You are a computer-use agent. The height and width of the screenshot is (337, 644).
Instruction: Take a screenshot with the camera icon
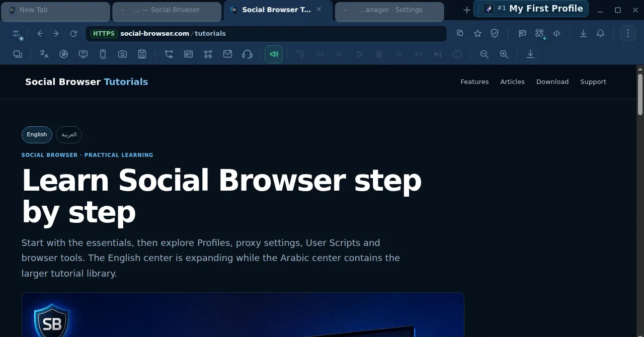point(122,54)
